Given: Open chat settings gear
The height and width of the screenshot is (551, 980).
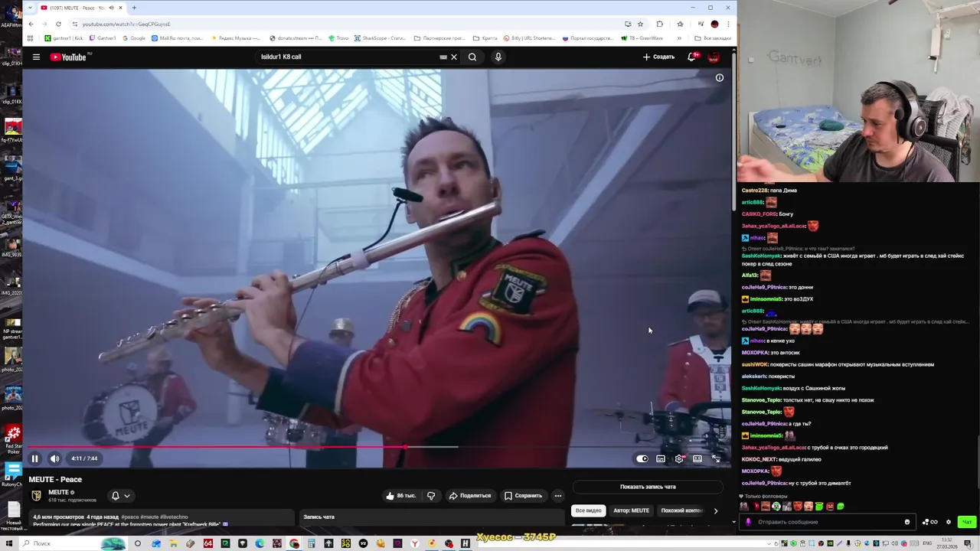Looking at the screenshot, I should pos(949,522).
